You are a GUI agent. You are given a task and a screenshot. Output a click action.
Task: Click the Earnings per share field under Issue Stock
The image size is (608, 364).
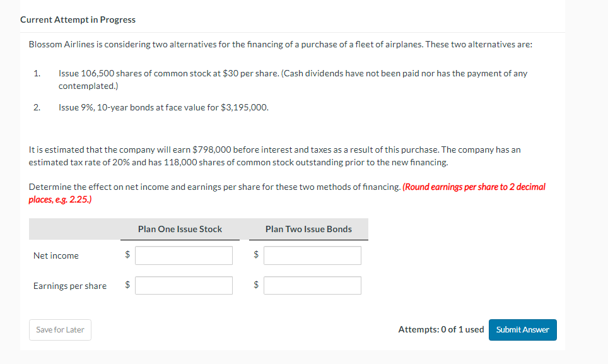pos(184,285)
